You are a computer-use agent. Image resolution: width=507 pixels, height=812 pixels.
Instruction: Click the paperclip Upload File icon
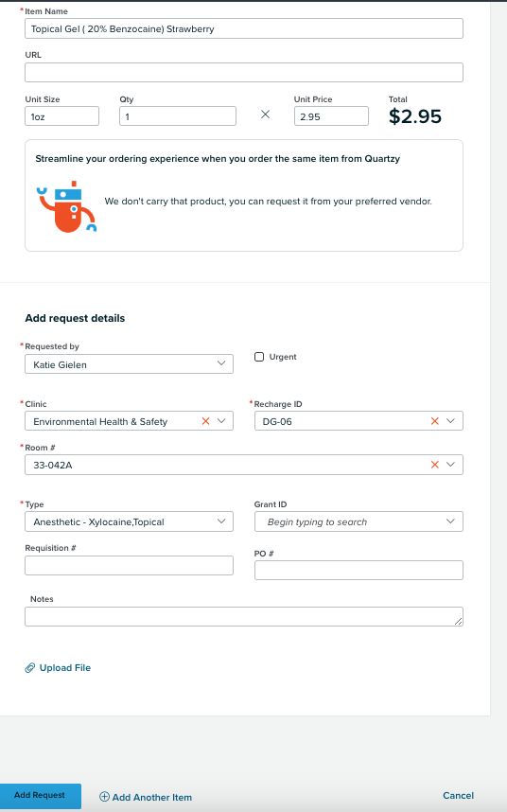[x=30, y=668]
